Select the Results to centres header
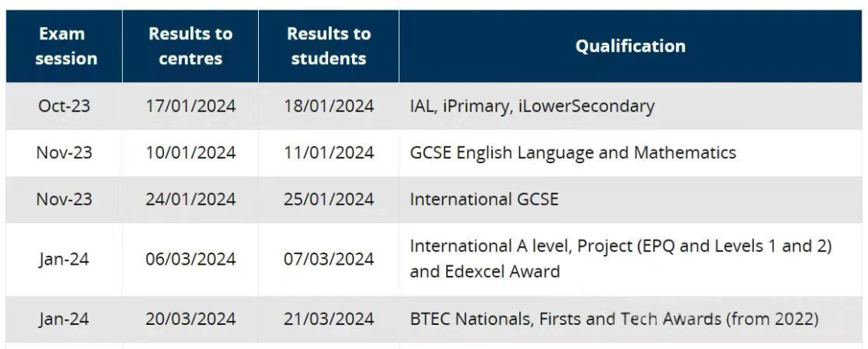This screenshot has height=349, width=868. click(x=190, y=46)
